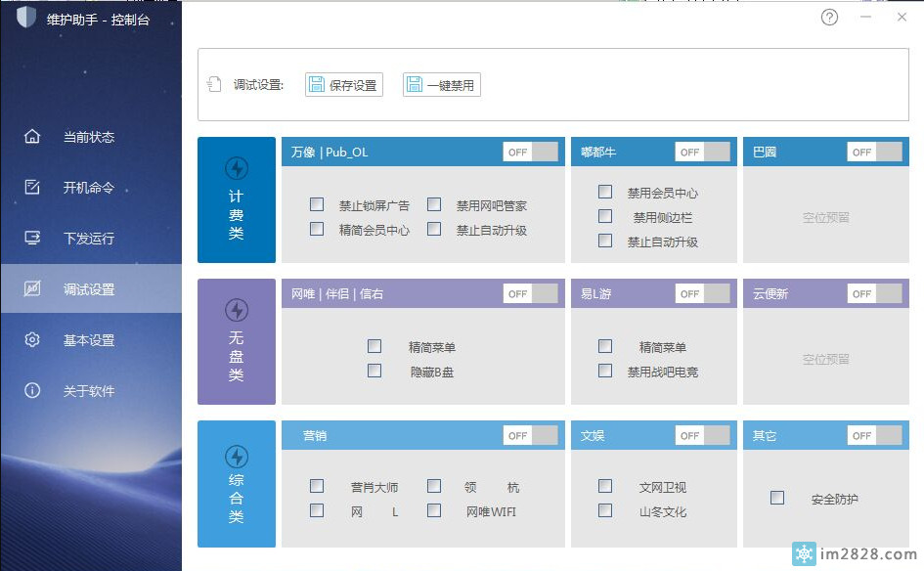Open 基本设置 from the sidebar
The height and width of the screenshot is (571, 924).
tap(89, 340)
